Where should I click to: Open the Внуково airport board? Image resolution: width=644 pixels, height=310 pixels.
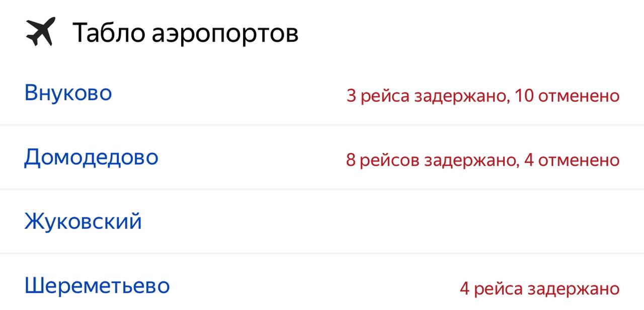68,93
